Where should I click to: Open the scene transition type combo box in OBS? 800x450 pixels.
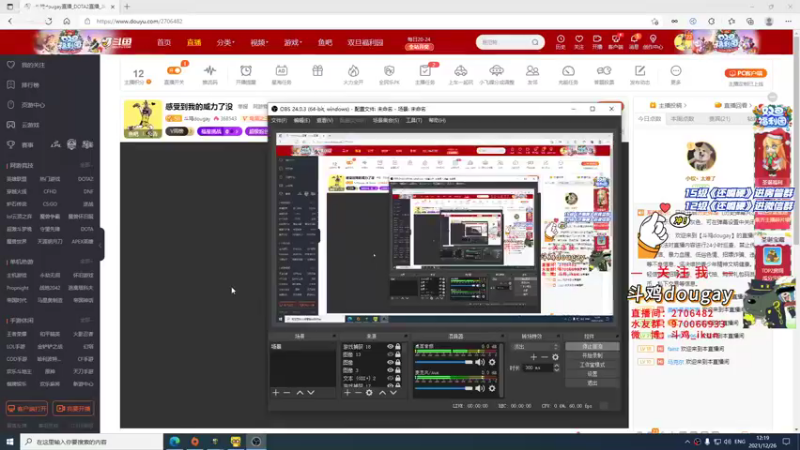click(536, 347)
